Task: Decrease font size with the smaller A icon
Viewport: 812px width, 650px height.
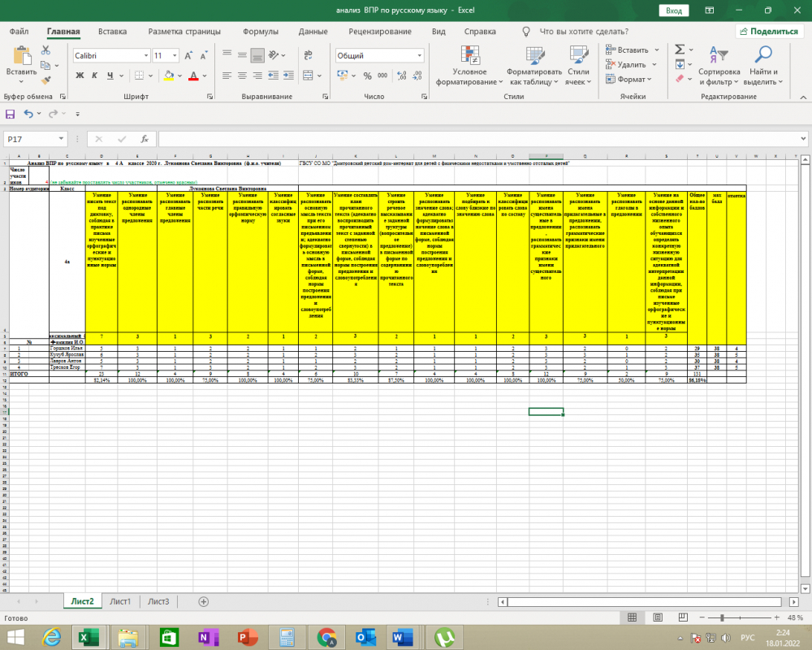Action: pyautogui.click(x=204, y=55)
